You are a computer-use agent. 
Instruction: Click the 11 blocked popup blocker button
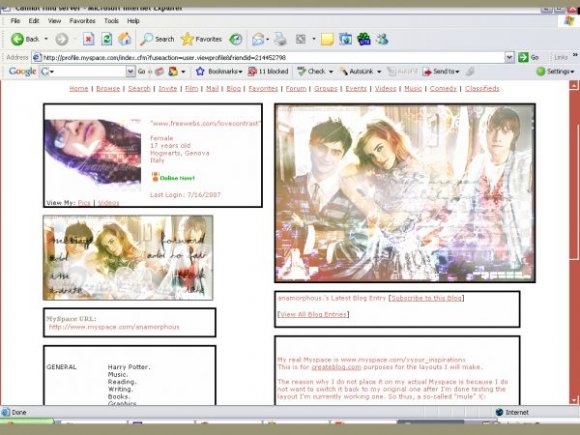(x=268, y=71)
